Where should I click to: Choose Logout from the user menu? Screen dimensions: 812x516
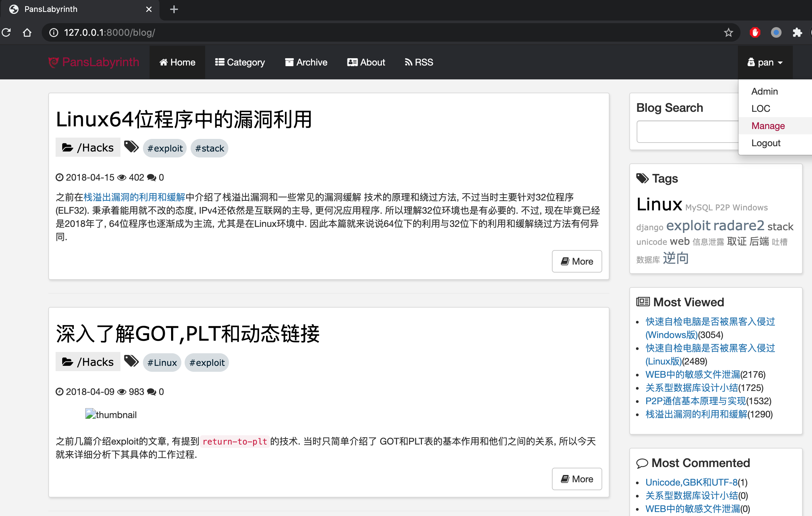[775, 143]
